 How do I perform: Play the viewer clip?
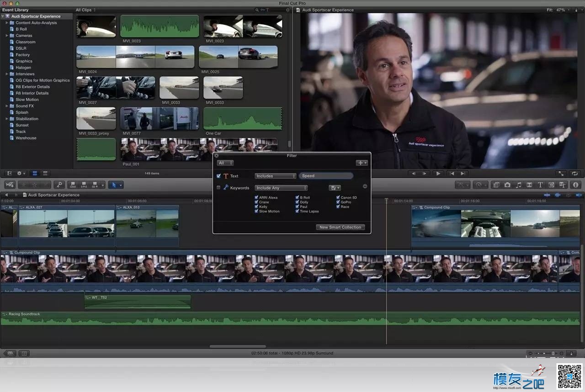pyautogui.click(x=438, y=174)
